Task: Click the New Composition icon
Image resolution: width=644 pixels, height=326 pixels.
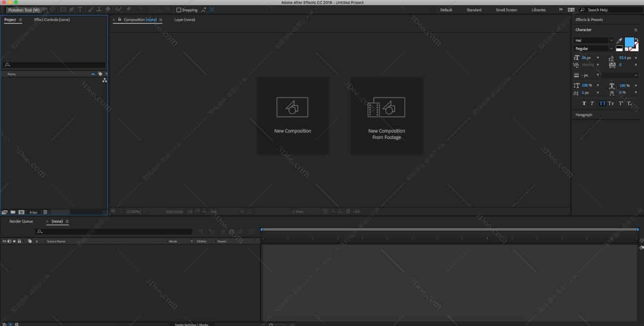Action: 292,107
